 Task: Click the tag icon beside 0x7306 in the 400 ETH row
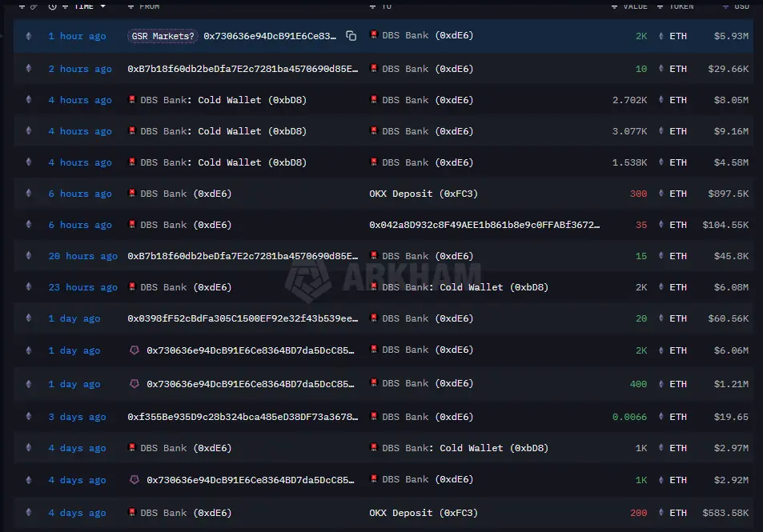[135, 384]
